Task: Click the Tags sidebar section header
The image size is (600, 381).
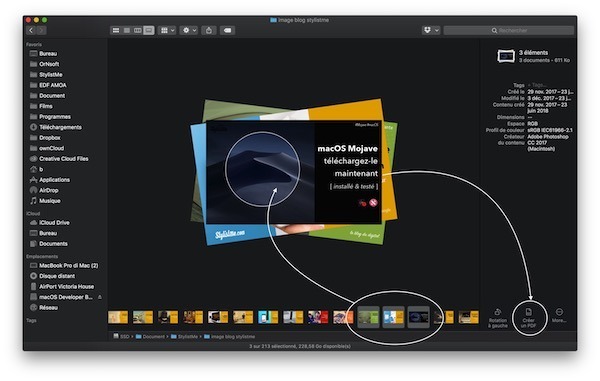Action: pyautogui.click(x=31, y=321)
